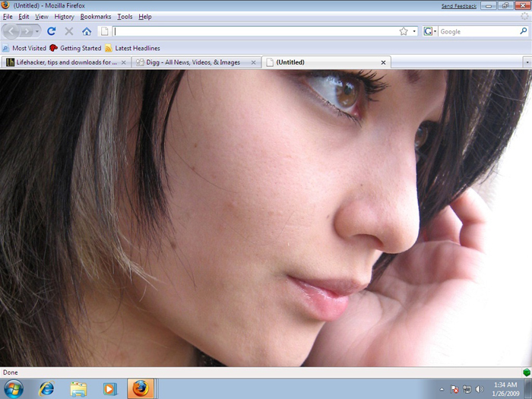Click the Lifehacker tab favicon

click(x=10, y=62)
